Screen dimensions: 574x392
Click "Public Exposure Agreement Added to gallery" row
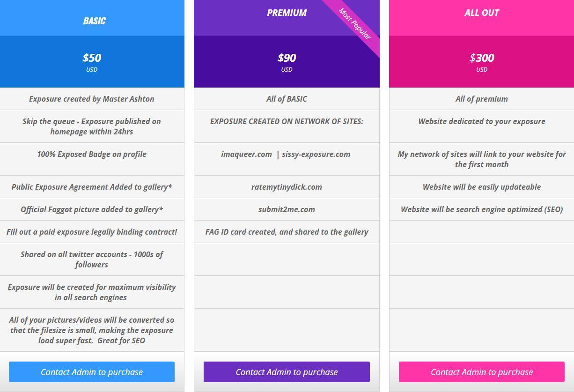[x=92, y=187]
